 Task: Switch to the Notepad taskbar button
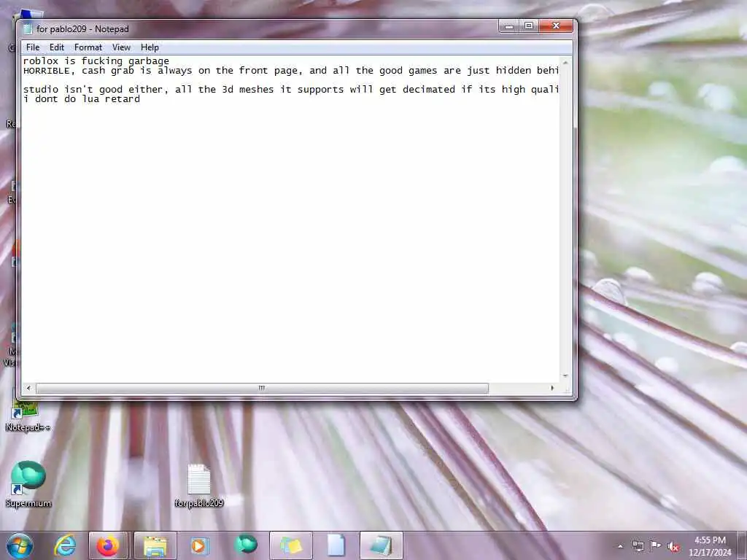tap(381, 545)
